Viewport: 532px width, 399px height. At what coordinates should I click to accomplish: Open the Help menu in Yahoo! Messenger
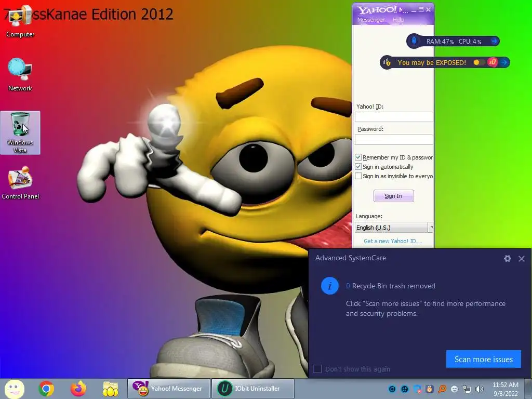pos(398,20)
